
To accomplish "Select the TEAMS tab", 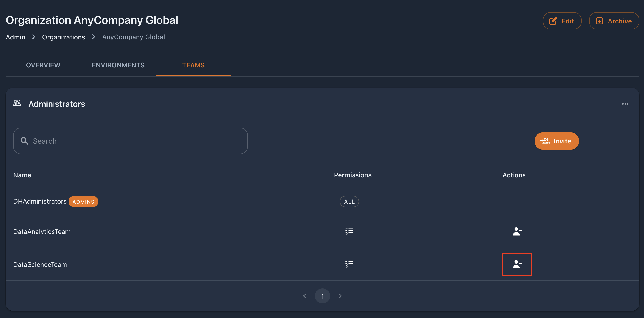I will click(x=193, y=65).
